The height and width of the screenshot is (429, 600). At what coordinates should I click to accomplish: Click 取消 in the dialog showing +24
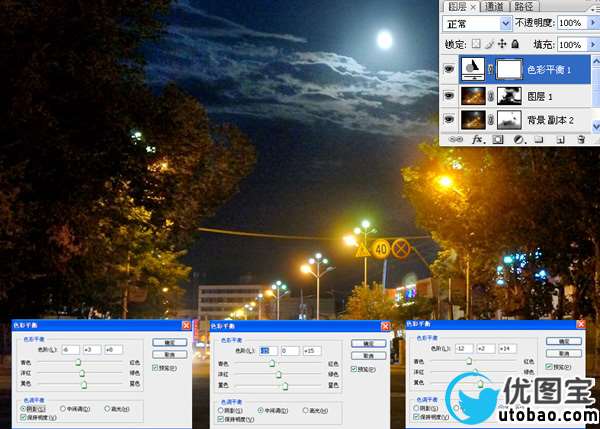pos(564,353)
